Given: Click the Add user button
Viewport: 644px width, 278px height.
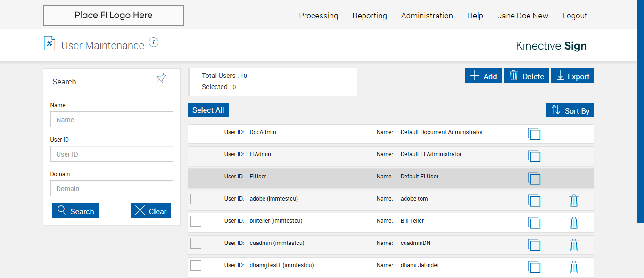Looking at the screenshot, I should [483, 76].
